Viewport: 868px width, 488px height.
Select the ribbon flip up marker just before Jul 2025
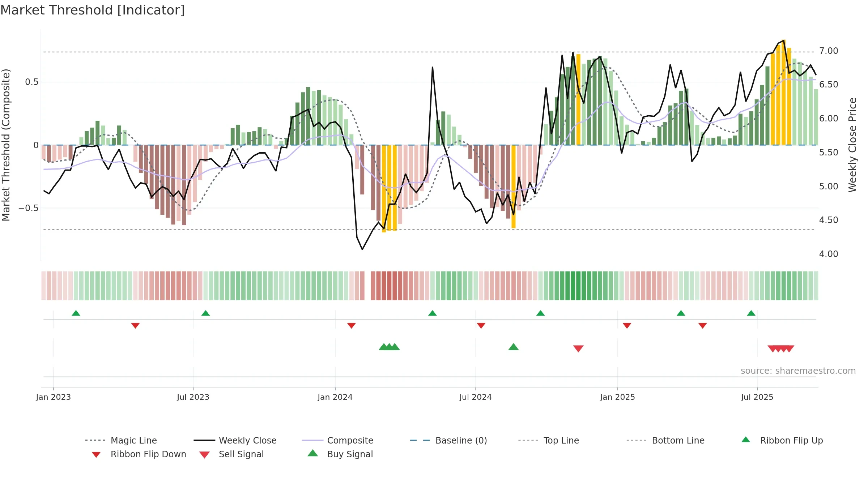[751, 313]
